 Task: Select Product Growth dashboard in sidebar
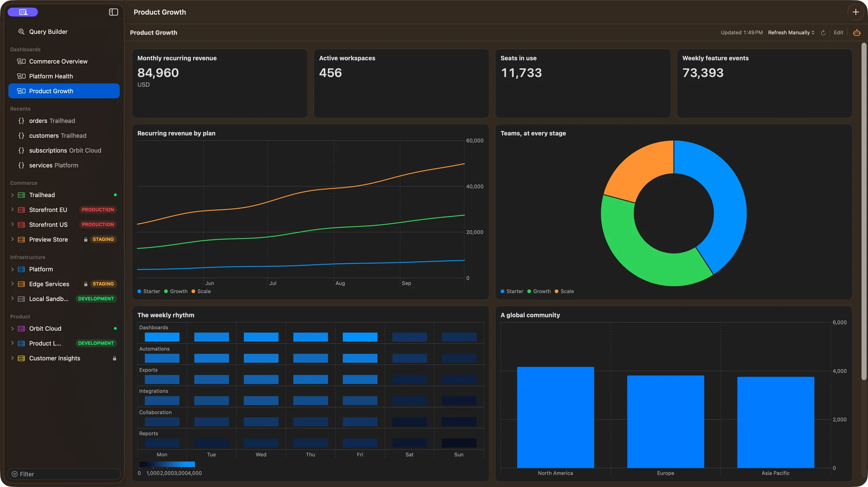[64, 91]
